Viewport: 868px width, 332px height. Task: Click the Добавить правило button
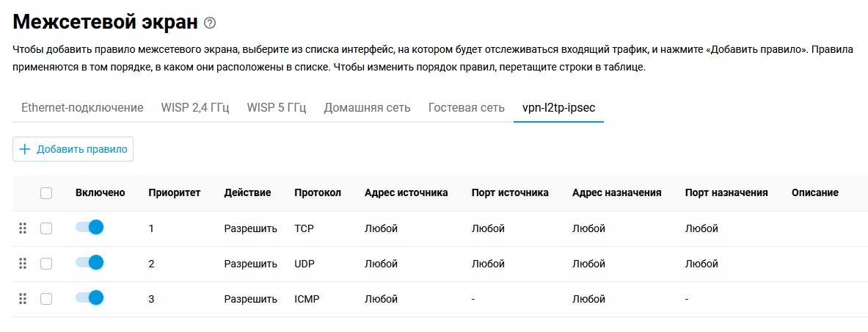point(73,149)
